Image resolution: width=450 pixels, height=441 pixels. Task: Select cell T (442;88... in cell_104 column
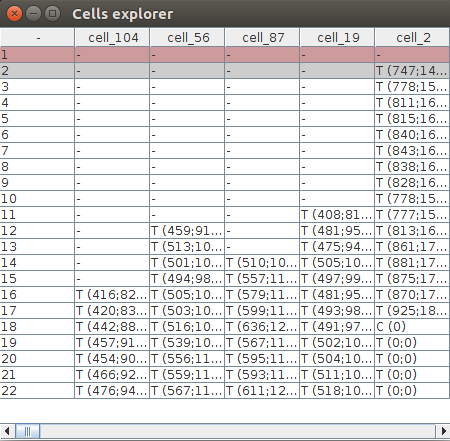point(112,327)
